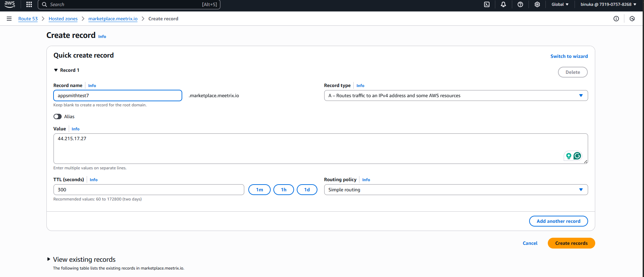The image size is (644, 277).
Task: Focus the TTL seconds input field
Action: pyautogui.click(x=149, y=190)
